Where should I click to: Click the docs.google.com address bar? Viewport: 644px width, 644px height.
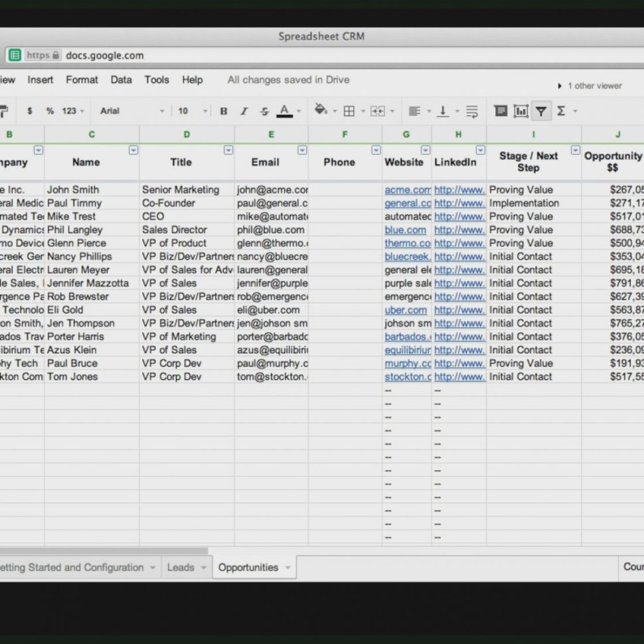point(104,55)
